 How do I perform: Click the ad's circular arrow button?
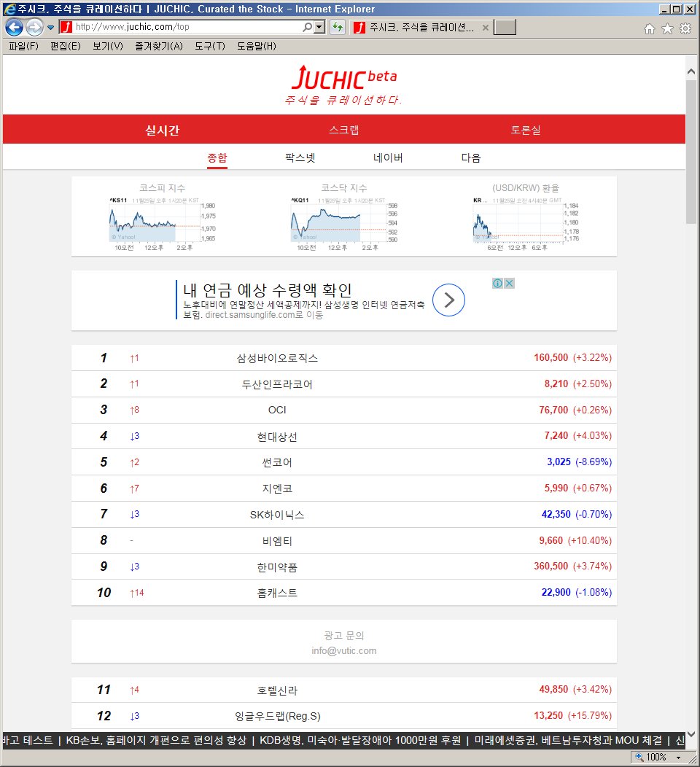point(448,300)
